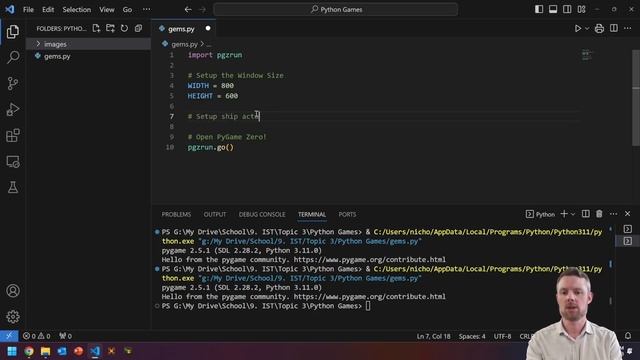640x360 pixels.
Task: Open the Remote Explorer view
Action: click(13, 162)
